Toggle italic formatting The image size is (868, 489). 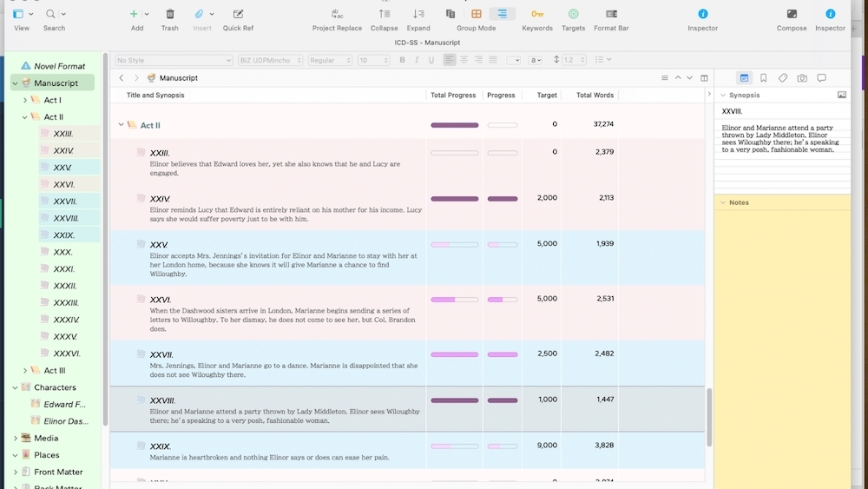point(417,60)
